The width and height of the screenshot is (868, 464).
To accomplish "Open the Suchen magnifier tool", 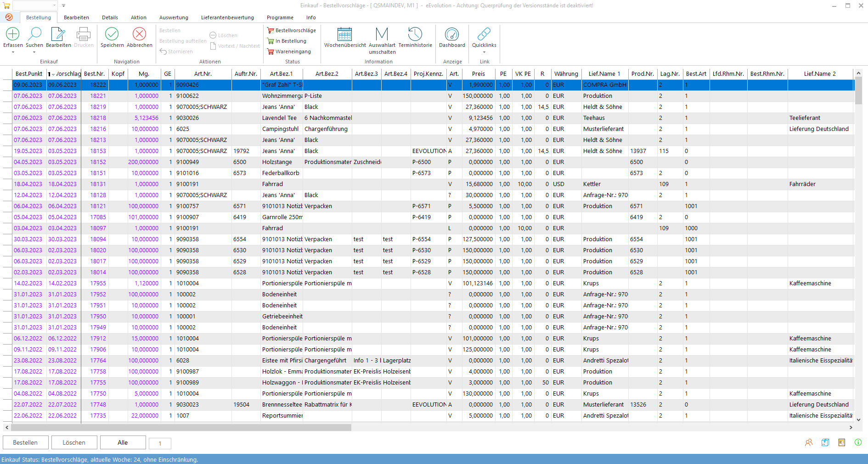I will 34,34.
